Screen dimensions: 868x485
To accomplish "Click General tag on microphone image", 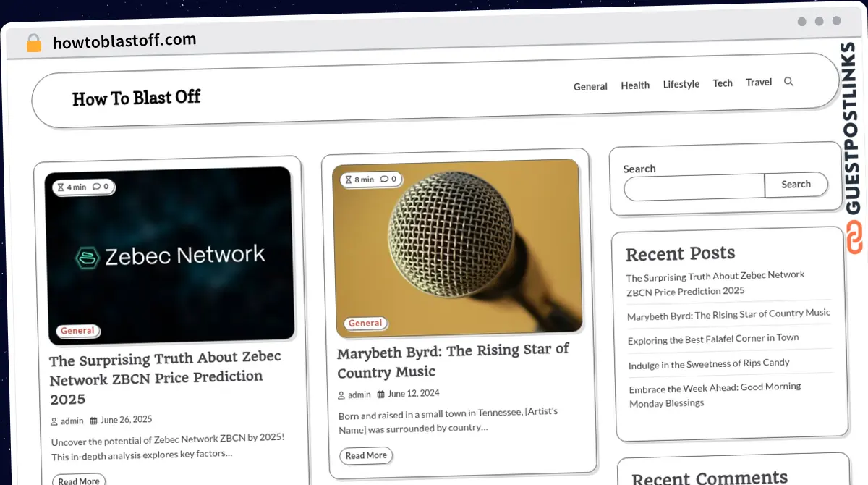I will pyautogui.click(x=365, y=324).
